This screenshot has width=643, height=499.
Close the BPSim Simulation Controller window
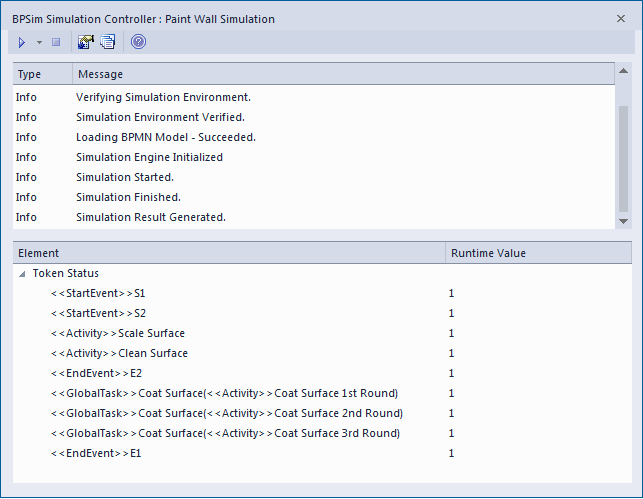[x=622, y=18]
